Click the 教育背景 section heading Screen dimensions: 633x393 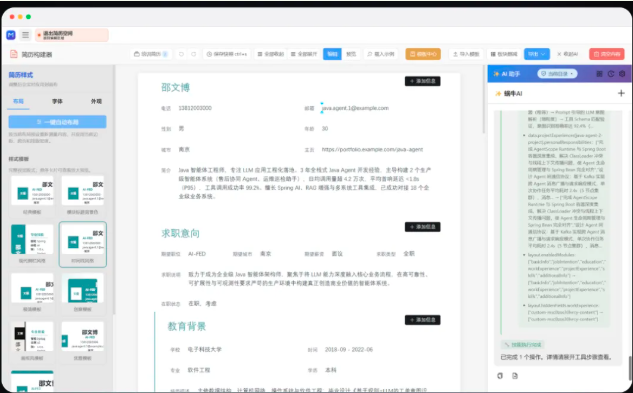coord(187,326)
